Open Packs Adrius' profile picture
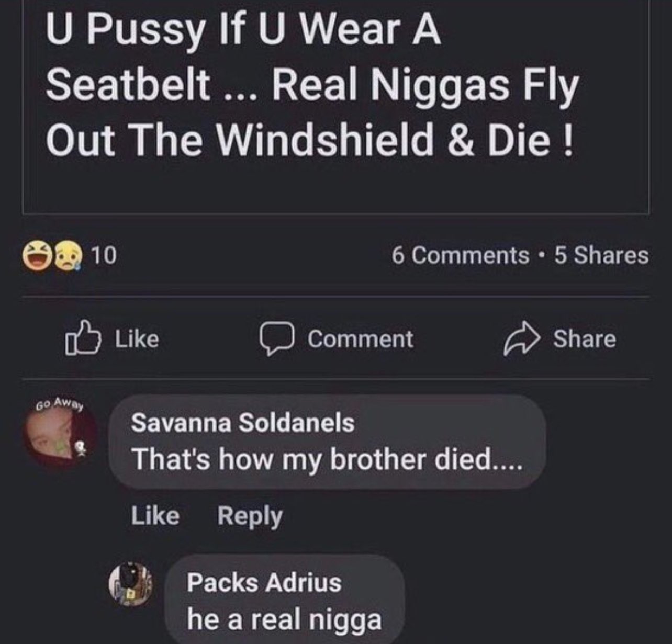The width and height of the screenshot is (672, 644). tap(130, 584)
